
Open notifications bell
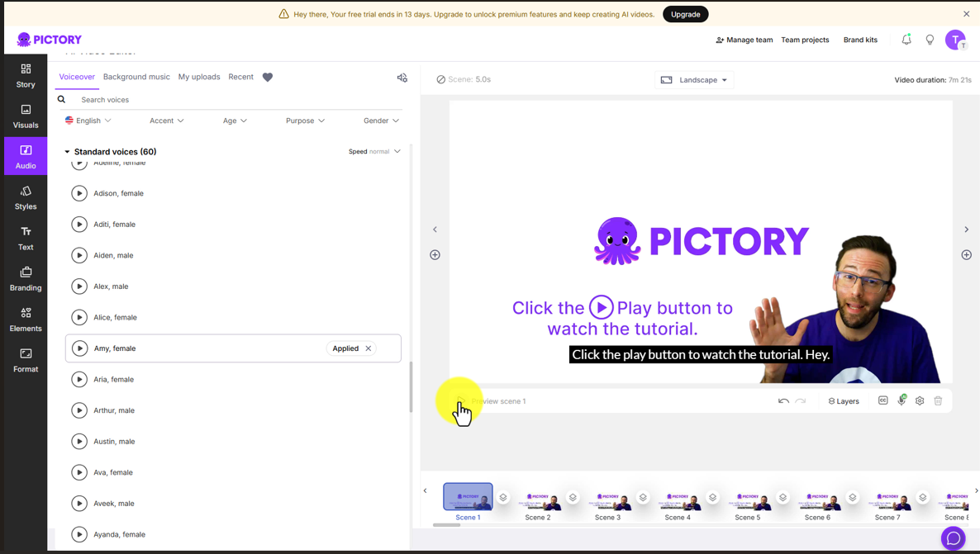(906, 40)
